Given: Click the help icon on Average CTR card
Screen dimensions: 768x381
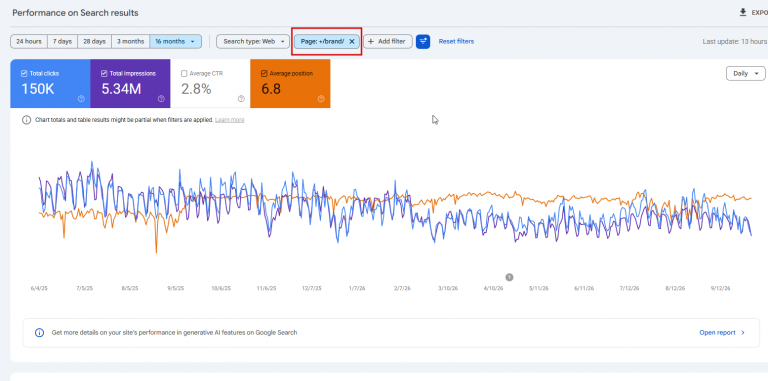Looking at the screenshot, I should coord(241,99).
